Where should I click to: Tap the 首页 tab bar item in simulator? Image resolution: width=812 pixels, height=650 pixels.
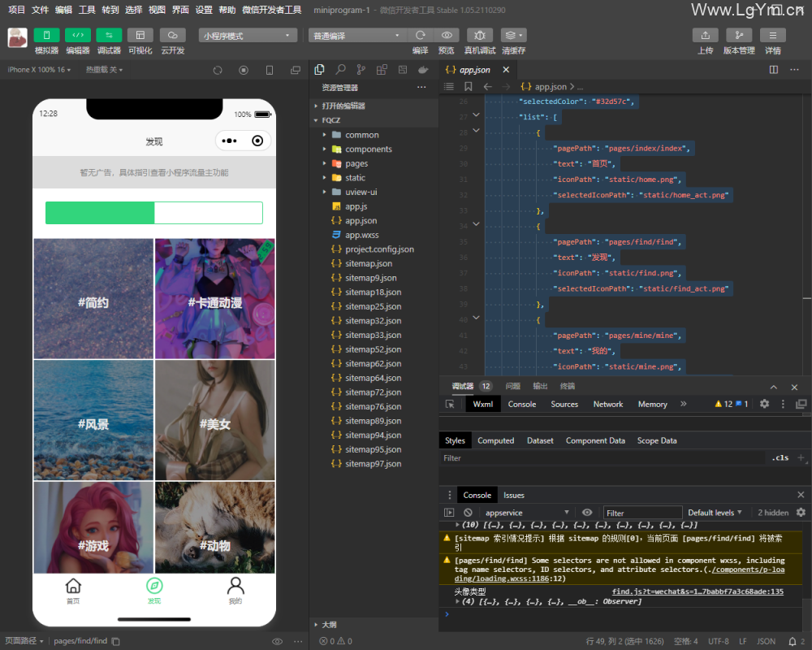[x=73, y=591]
